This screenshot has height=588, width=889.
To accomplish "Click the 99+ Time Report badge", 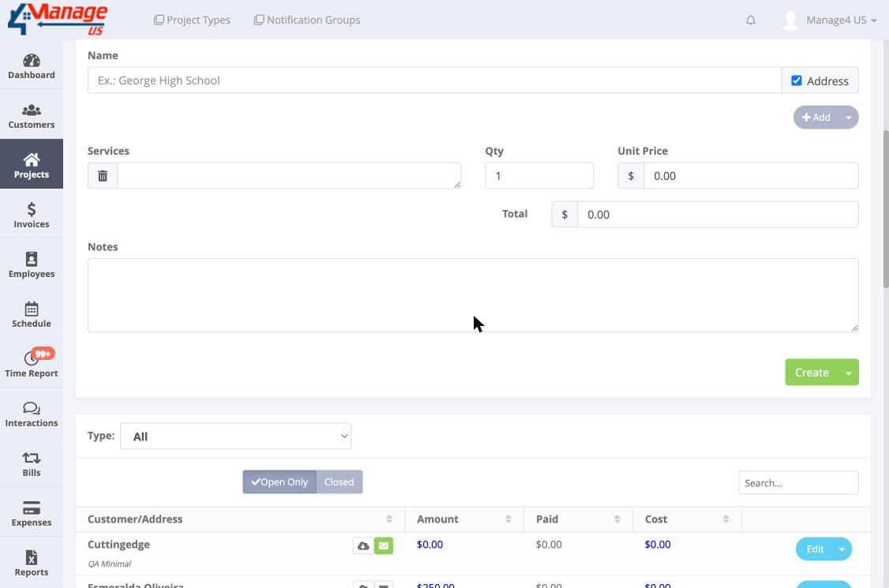I will coord(43,354).
